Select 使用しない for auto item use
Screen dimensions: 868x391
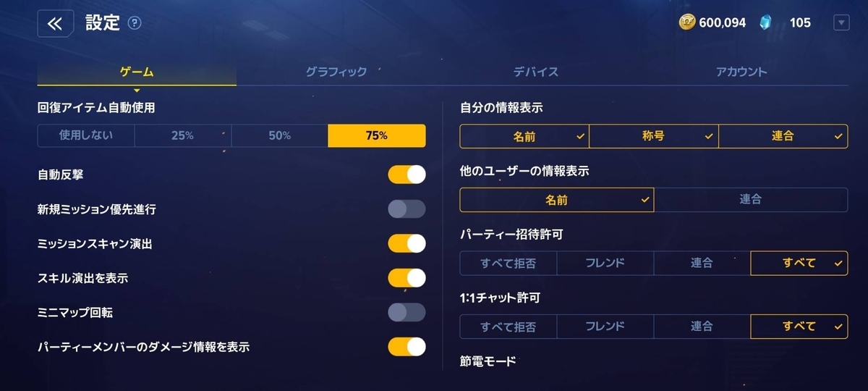pos(86,135)
